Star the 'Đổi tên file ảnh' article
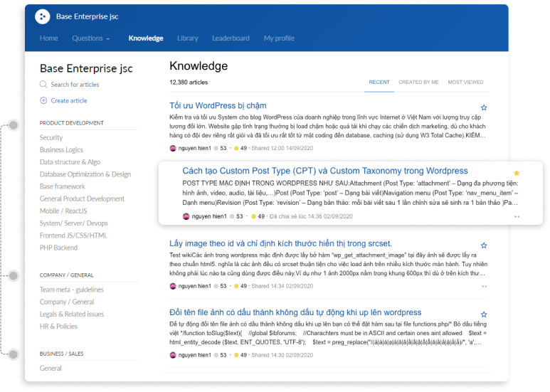The height and width of the screenshot is (392, 550). point(484,314)
